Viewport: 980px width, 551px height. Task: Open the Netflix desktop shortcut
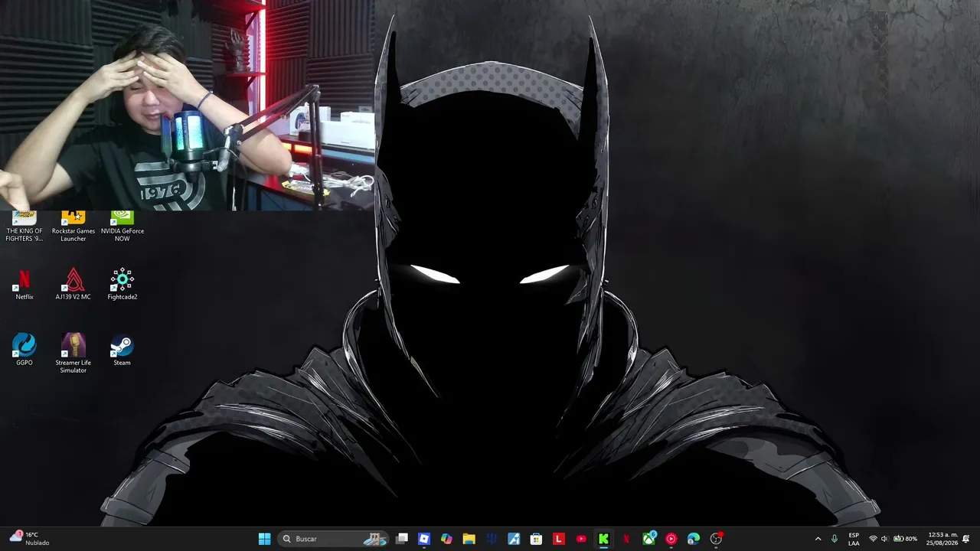pyautogui.click(x=24, y=284)
